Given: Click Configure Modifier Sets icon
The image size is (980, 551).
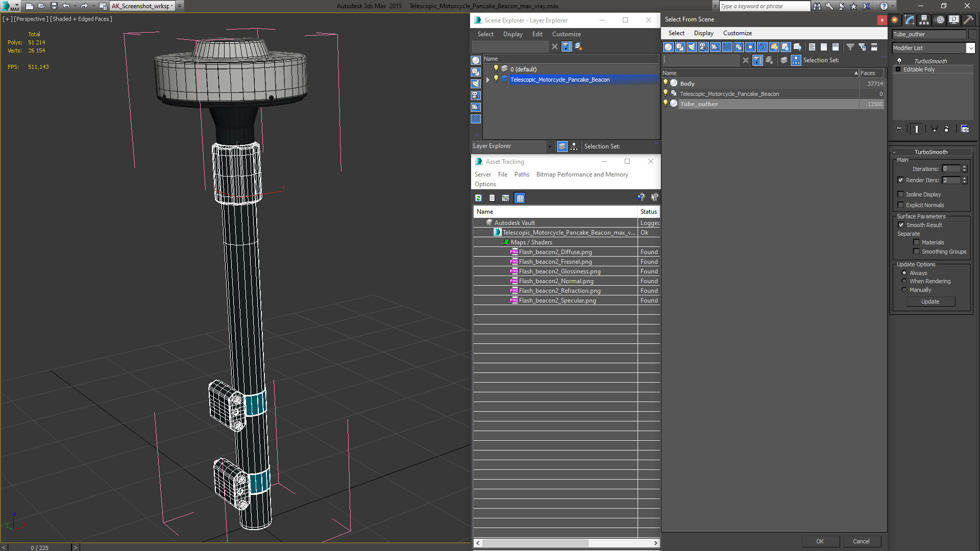Looking at the screenshot, I should pyautogui.click(x=965, y=129).
